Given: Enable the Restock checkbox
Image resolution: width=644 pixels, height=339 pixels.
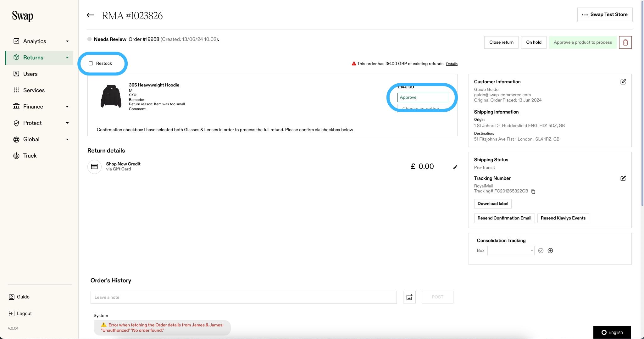Looking at the screenshot, I should click(91, 64).
